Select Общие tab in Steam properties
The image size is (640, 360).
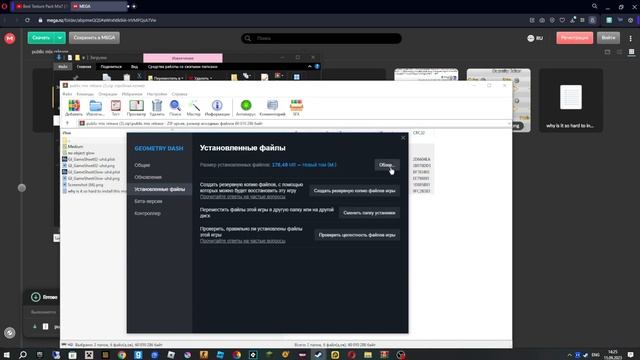click(142, 165)
